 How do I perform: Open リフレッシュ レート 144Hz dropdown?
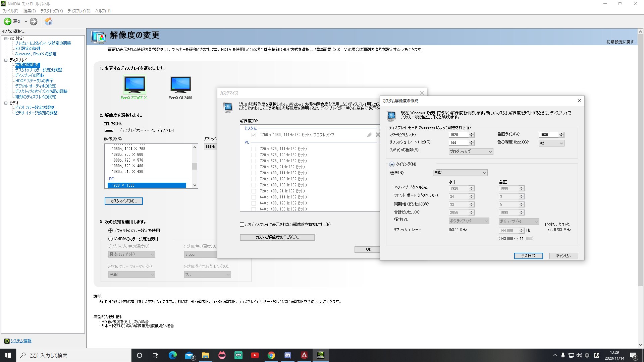211,147
